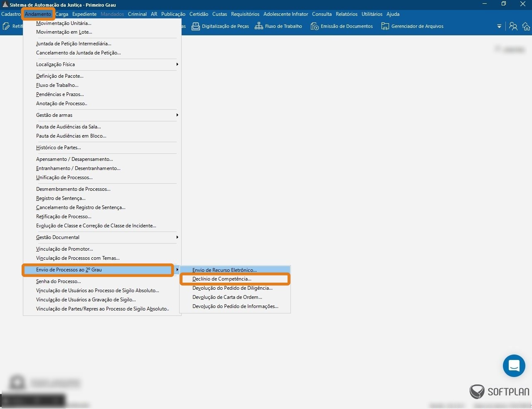
Task: Expand the Gestão de armas submenu
Action: point(102,115)
